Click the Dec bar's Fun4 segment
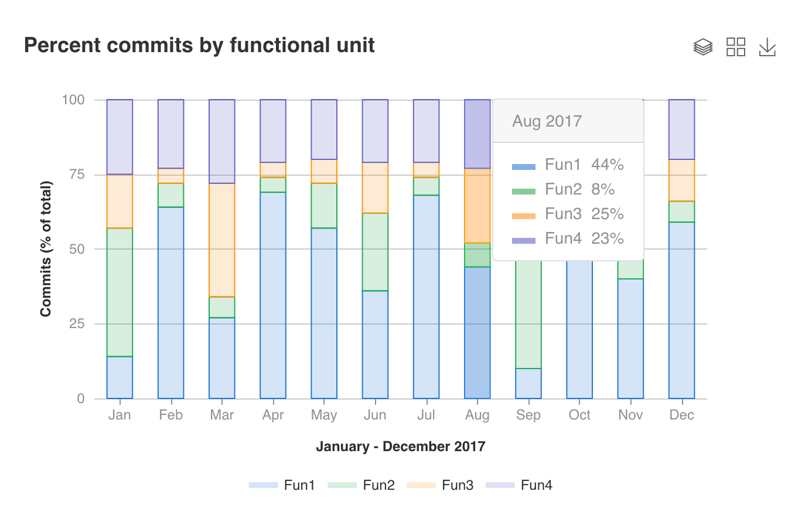This screenshot has height=532, width=805. tap(681, 129)
